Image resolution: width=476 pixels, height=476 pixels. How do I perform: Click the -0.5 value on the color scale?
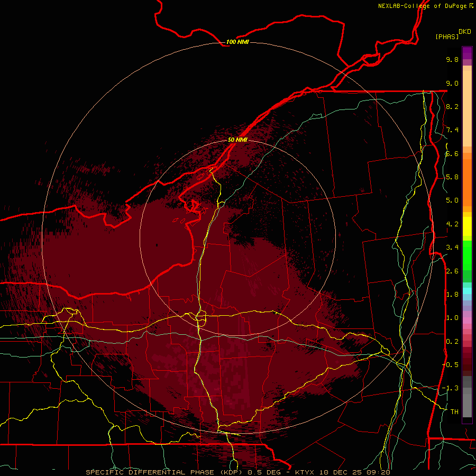450,365
